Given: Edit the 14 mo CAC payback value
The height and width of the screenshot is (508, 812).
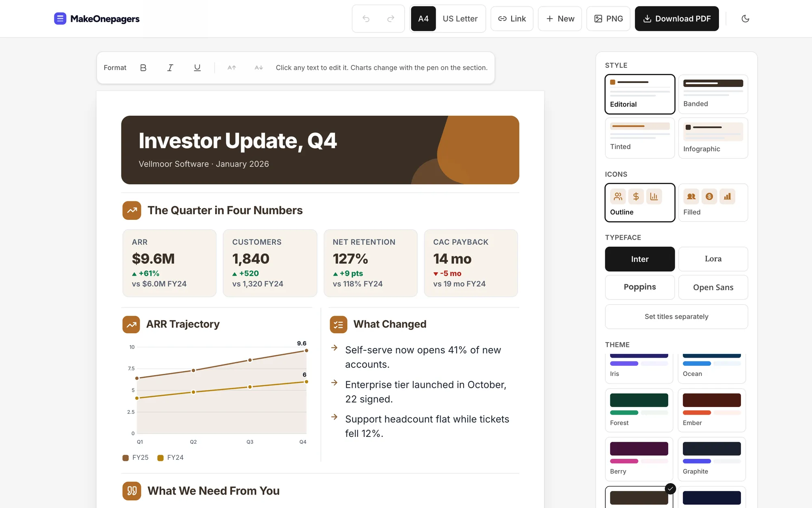Looking at the screenshot, I should [x=452, y=259].
